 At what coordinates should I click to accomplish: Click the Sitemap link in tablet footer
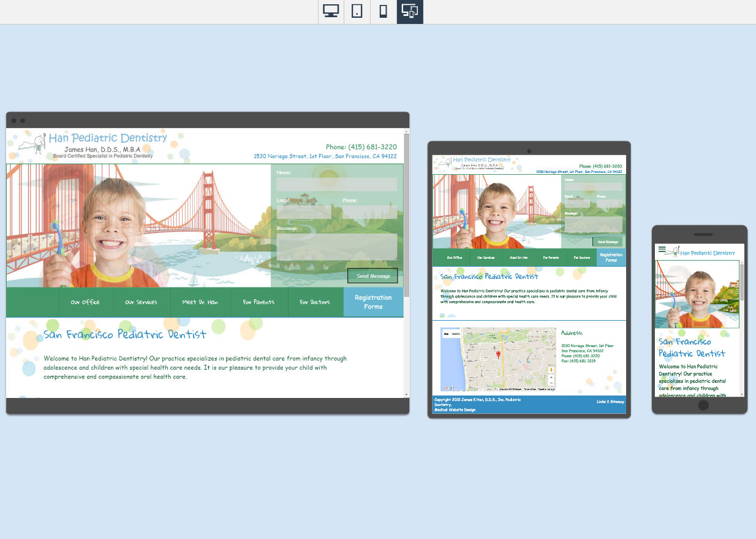(x=616, y=402)
